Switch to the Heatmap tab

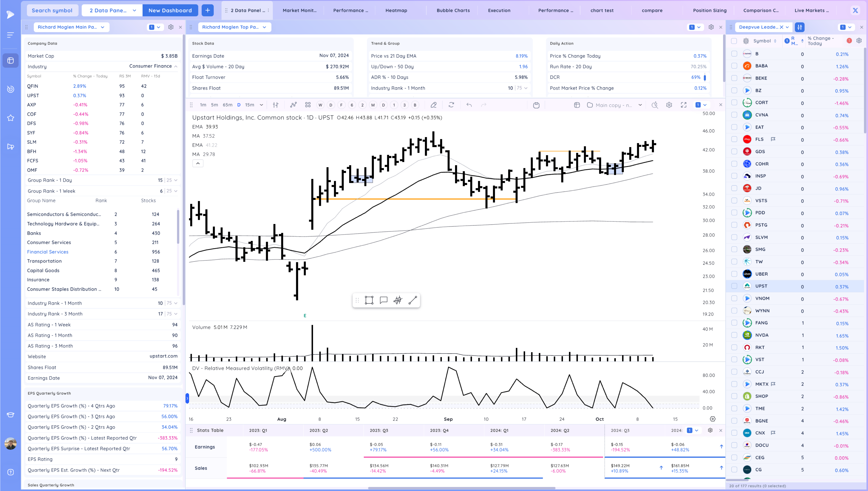point(396,10)
